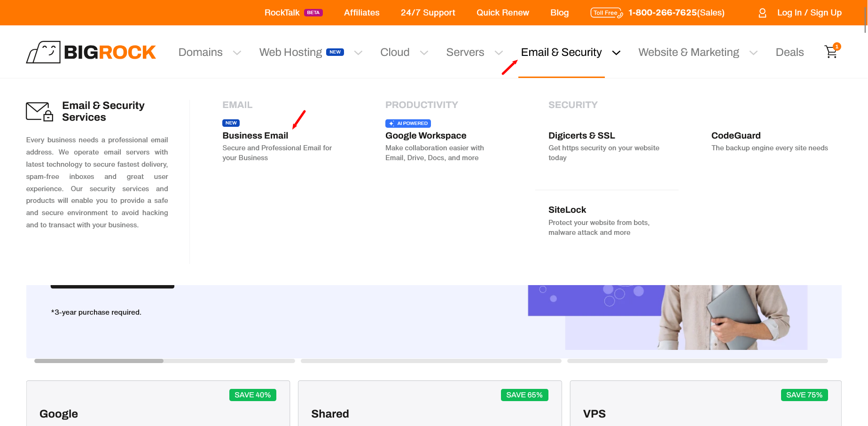Screen dimensions: 868x426
Task: Click the SECURITY column heading
Action: 573,105
